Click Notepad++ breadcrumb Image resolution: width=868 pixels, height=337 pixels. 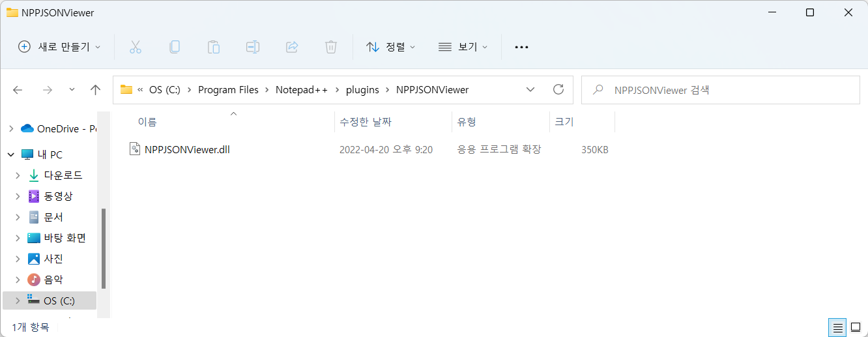tap(302, 90)
